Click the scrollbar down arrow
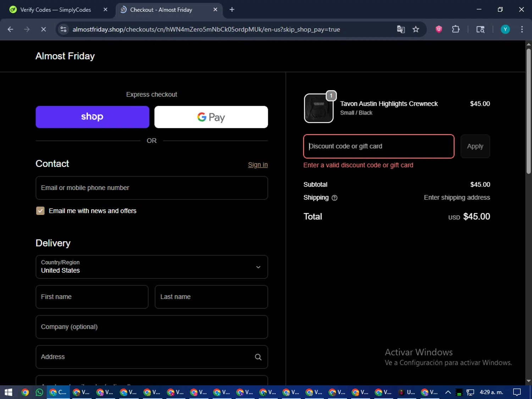This screenshot has width=532, height=399. tap(528, 381)
